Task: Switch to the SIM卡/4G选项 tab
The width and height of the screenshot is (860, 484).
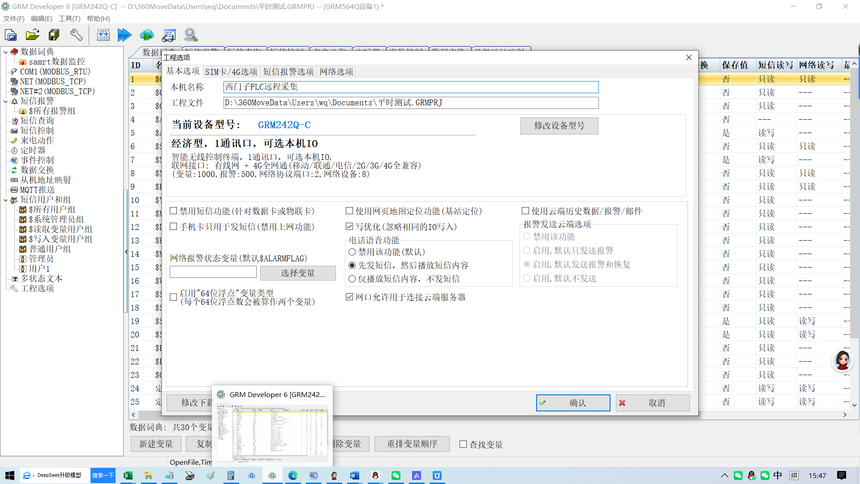Action: (x=231, y=72)
